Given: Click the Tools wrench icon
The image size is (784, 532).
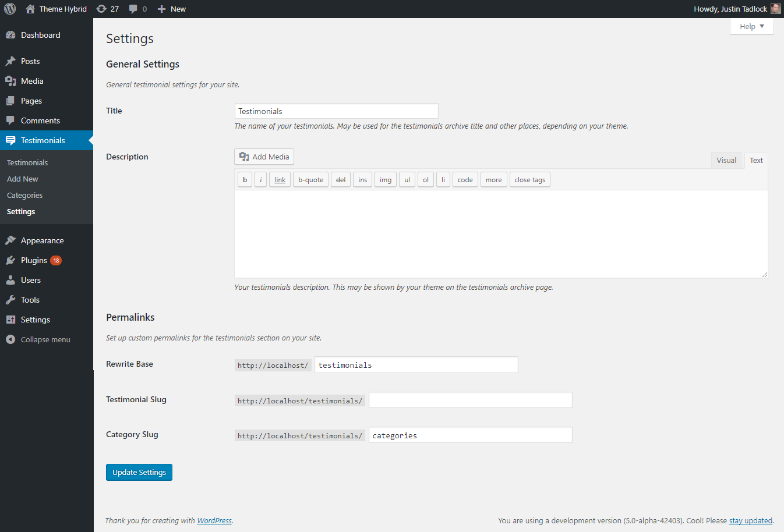Looking at the screenshot, I should (x=10, y=300).
